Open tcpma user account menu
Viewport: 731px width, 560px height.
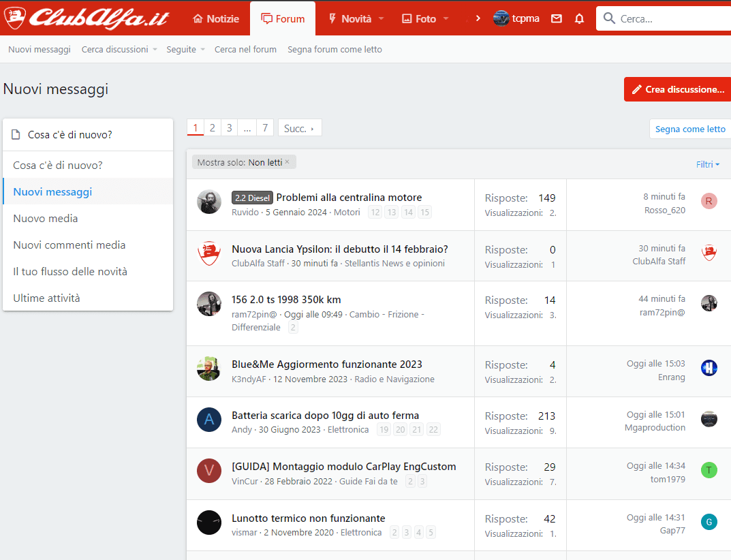click(x=516, y=18)
